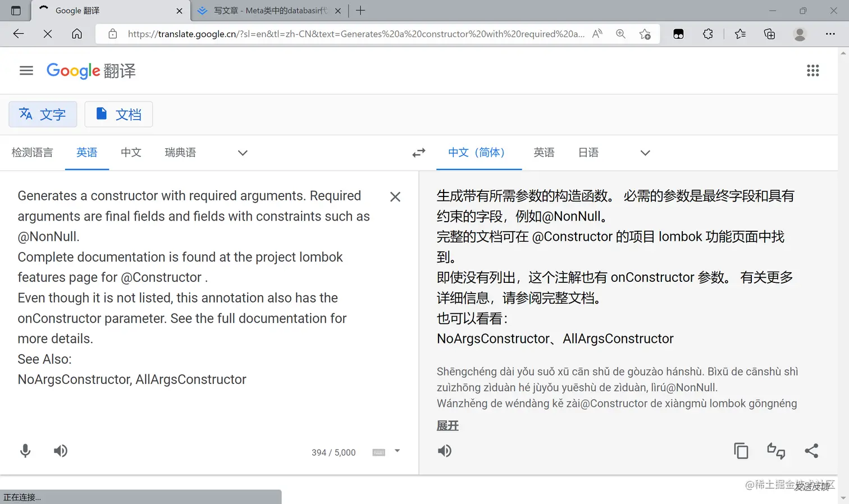Select 英语 as source language
The width and height of the screenshot is (849, 504).
pos(87,153)
